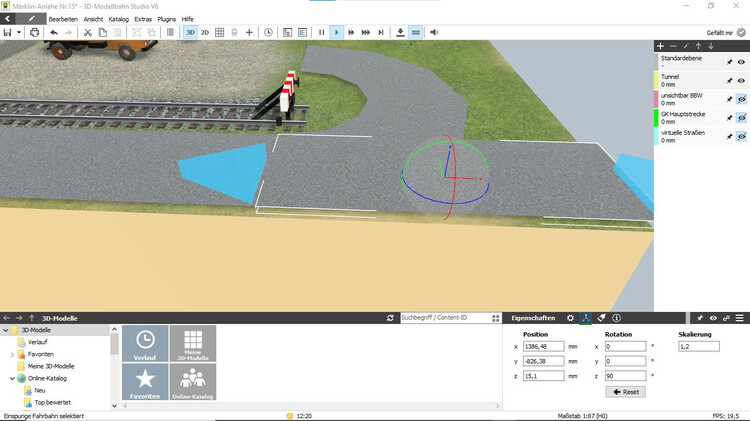Play the simulation at normal speed
Image resolution: width=750 pixels, height=421 pixels.
pyautogui.click(x=336, y=33)
